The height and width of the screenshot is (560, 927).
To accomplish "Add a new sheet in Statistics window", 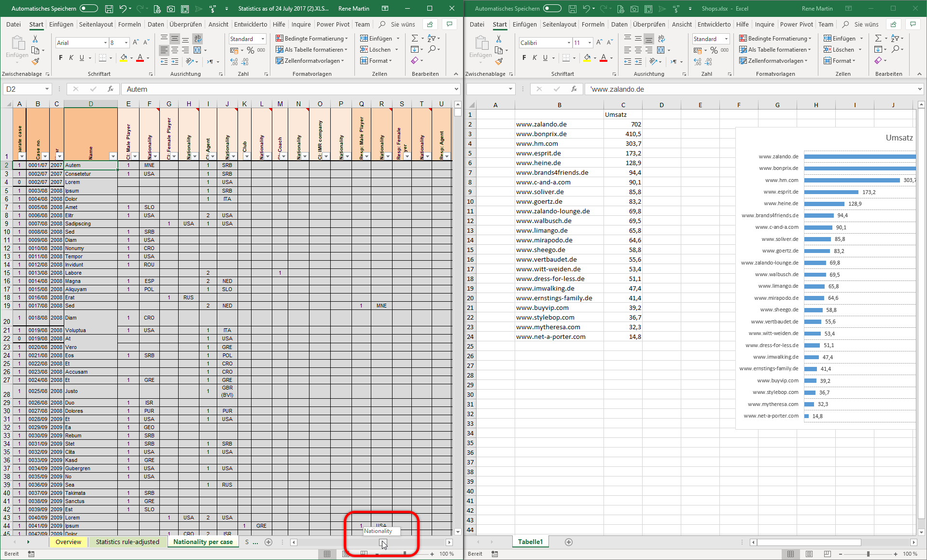I will (268, 542).
